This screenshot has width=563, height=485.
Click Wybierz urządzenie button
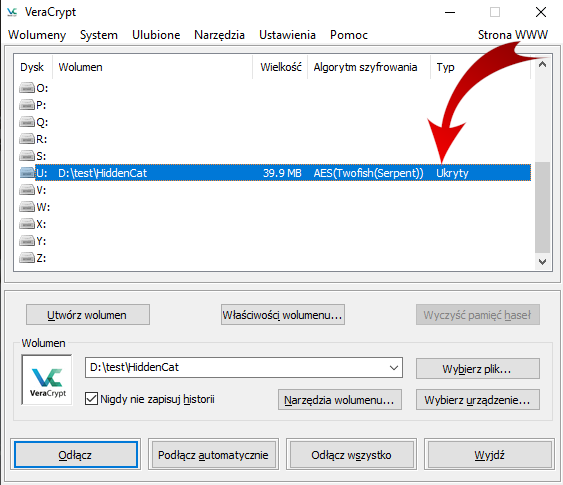[478, 400]
